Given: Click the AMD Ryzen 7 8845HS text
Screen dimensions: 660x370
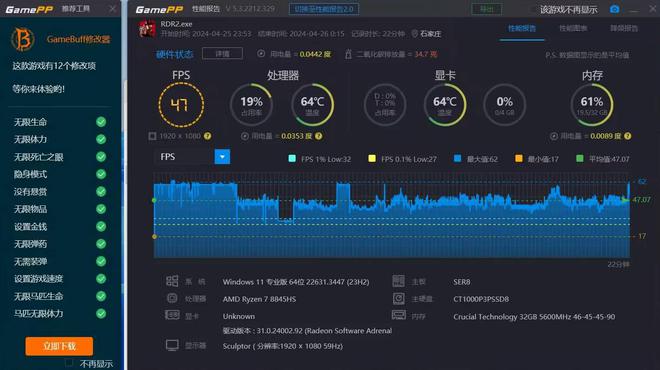Looking at the screenshot, I should click(x=259, y=299).
